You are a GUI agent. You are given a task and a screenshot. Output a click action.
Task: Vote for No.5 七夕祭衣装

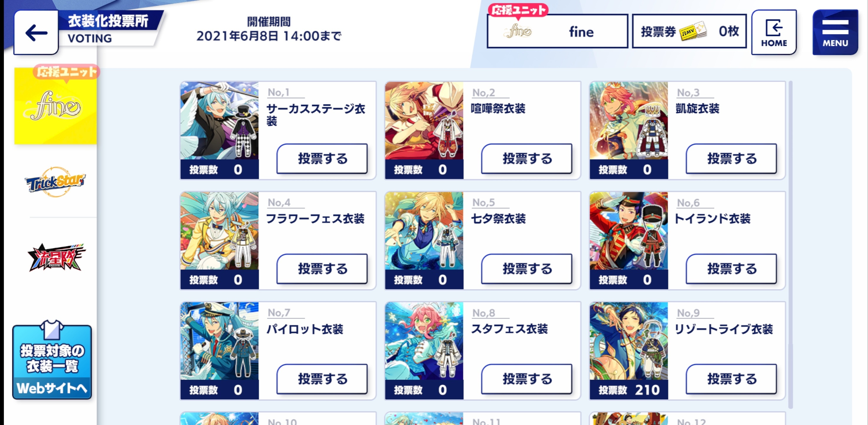527,269
